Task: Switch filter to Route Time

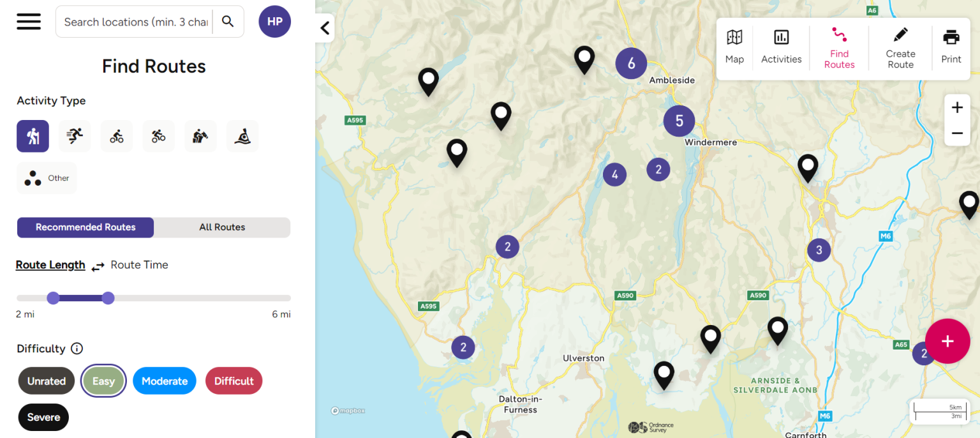Action: click(139, 265)
